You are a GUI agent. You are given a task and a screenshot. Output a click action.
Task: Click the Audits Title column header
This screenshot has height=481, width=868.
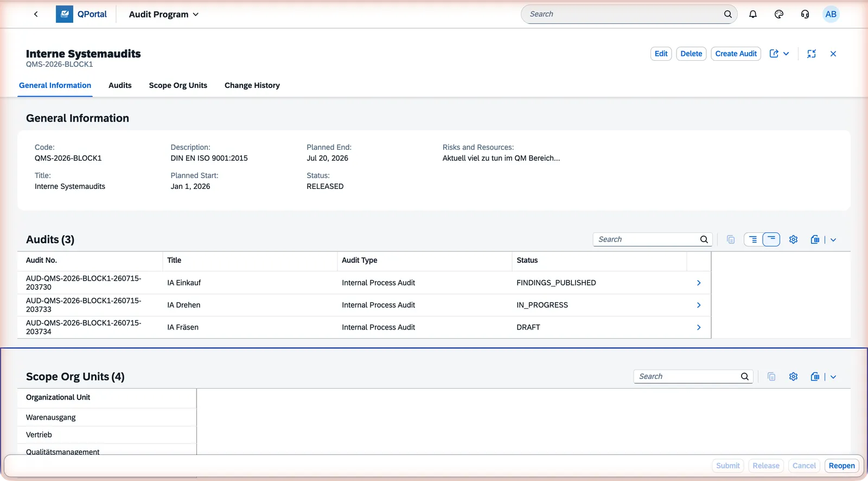tap(250, 261)
